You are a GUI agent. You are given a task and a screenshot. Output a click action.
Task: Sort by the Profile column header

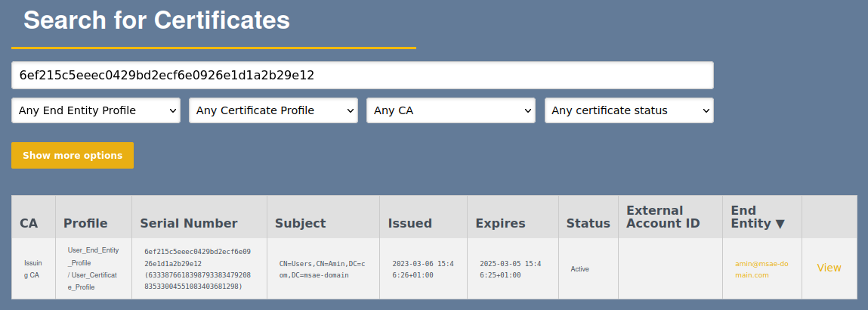pyautogui.click(x=85, y=223)
